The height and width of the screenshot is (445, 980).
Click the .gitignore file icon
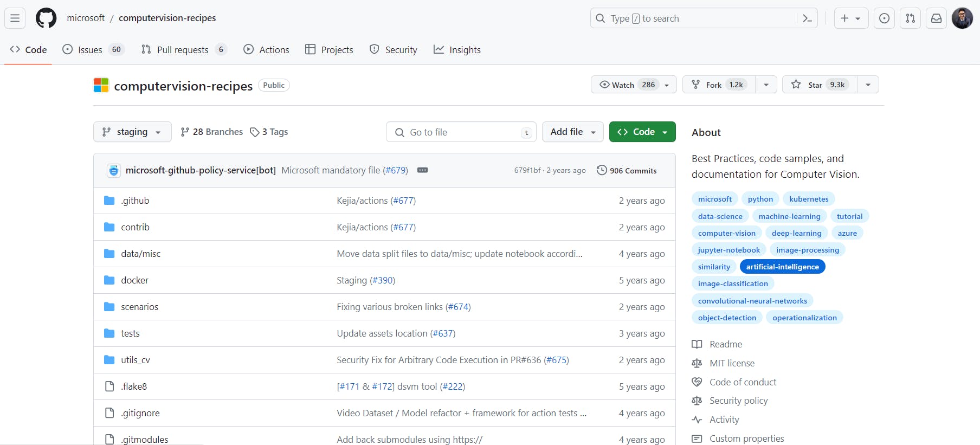[x=109, y=413]
